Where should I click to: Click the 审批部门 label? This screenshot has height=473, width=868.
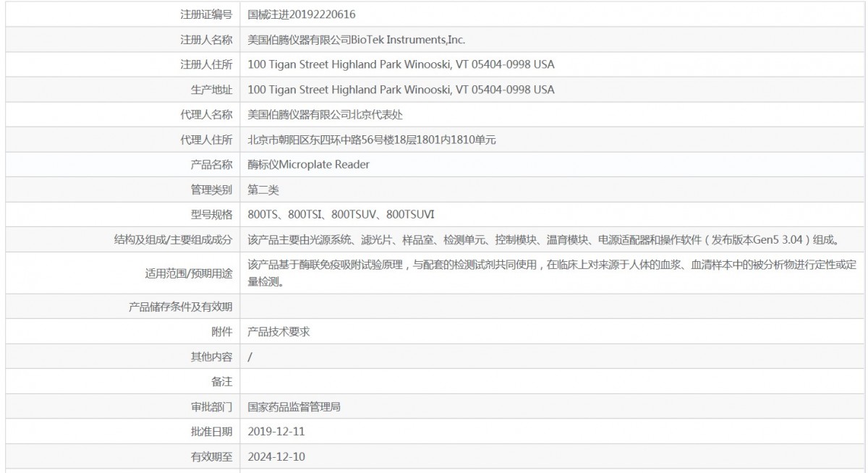[211, 407]
